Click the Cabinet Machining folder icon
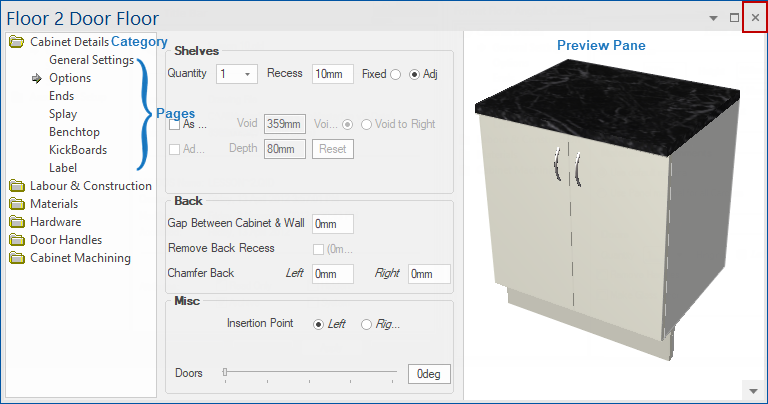The height and width of the screenshot is (404, 768). point(16,258)
